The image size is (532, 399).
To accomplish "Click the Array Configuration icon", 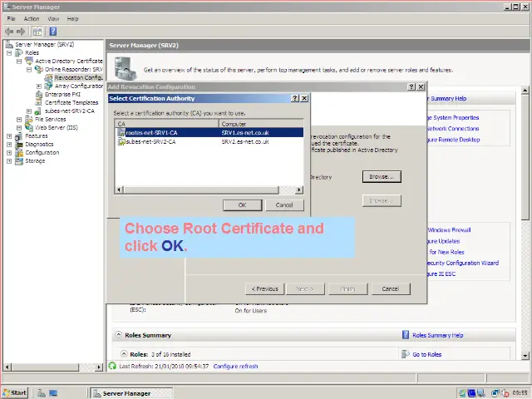I will (48, 86).
